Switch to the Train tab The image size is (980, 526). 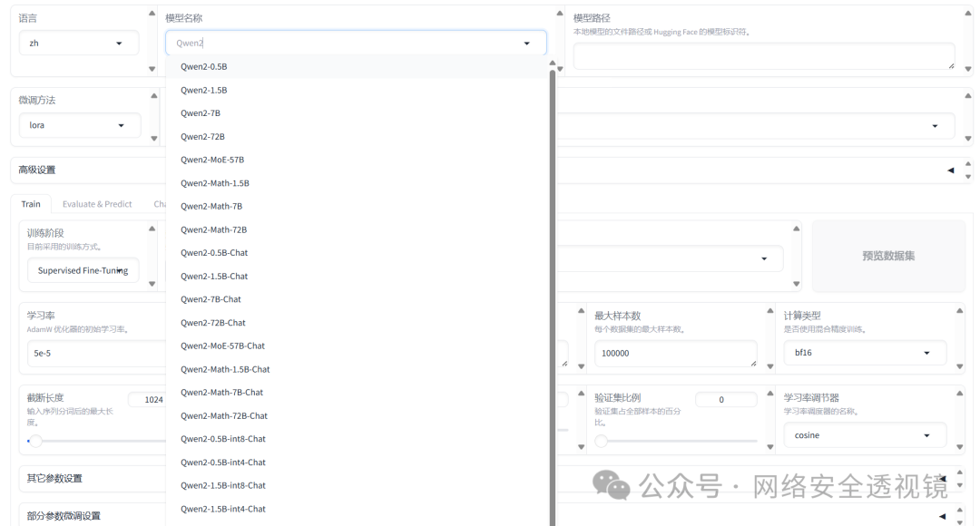pyautogui.click(x=31, y=204)
